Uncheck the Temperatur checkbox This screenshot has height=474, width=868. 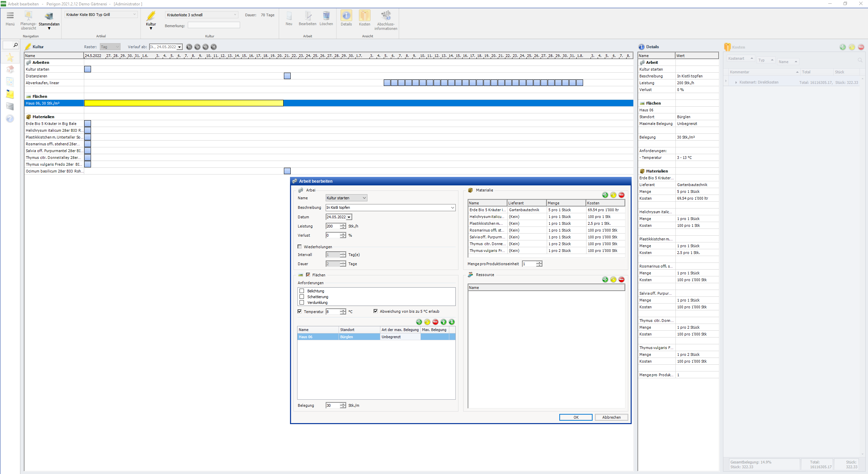[x=300, y=311]
